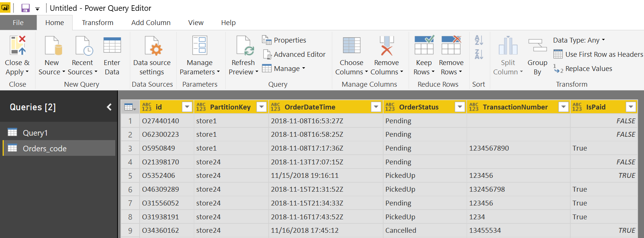Click the id cell O31938191
Screen dimensions: 644x238
pos(167,217)
